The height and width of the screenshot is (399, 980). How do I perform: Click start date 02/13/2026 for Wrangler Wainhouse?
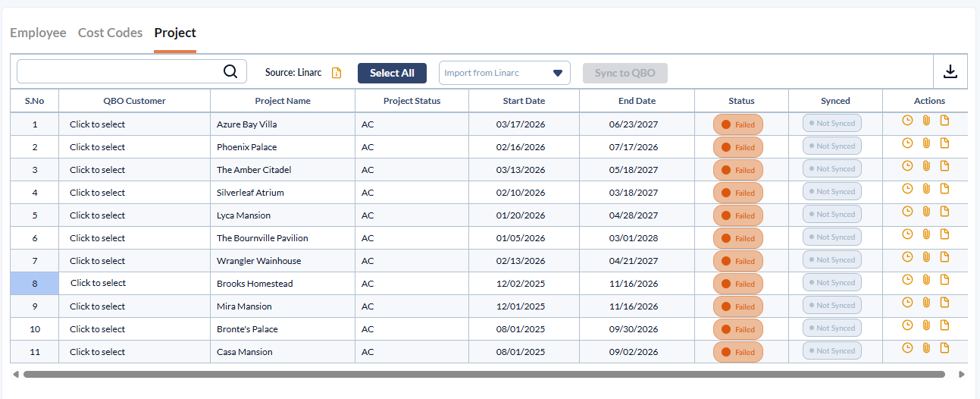tap(521, 261)
